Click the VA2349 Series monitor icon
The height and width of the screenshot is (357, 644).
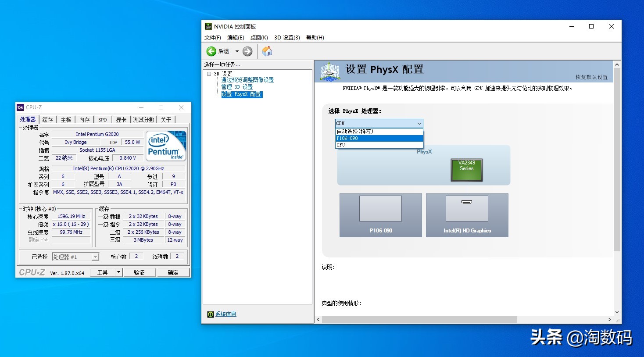point(466,170)
